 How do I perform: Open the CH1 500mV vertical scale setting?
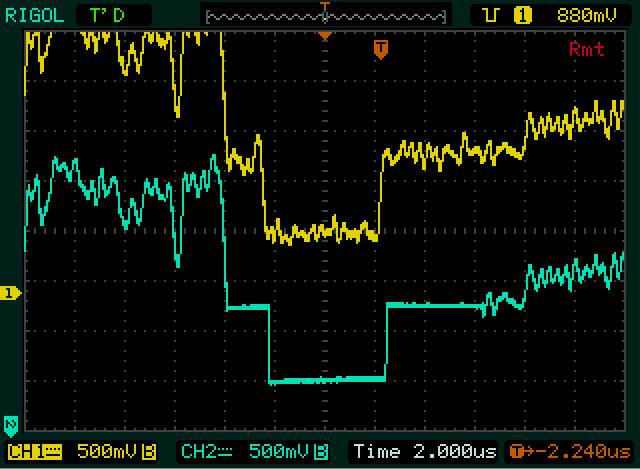105,451
